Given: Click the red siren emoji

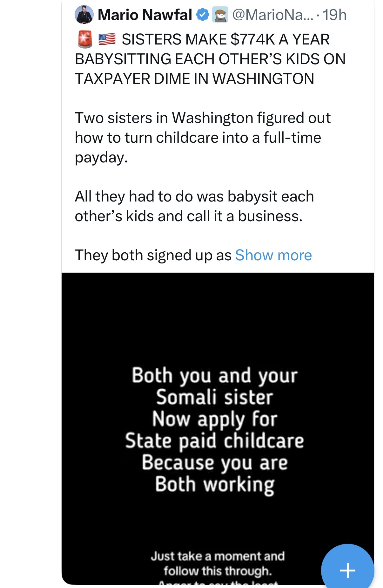Looking at the screenshot, I should click(x=85, y=39).
